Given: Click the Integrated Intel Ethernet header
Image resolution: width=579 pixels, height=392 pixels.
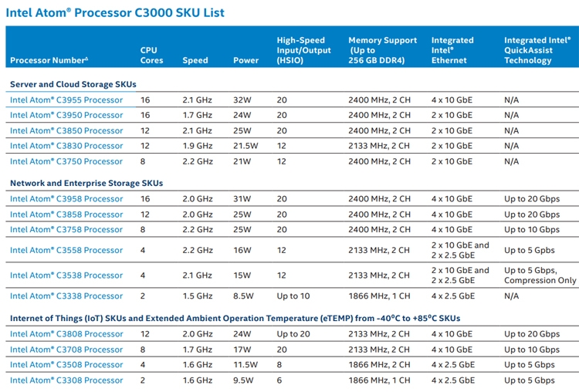Looking at the screenshot, I should pyautogui.click(x=452, y=50).
